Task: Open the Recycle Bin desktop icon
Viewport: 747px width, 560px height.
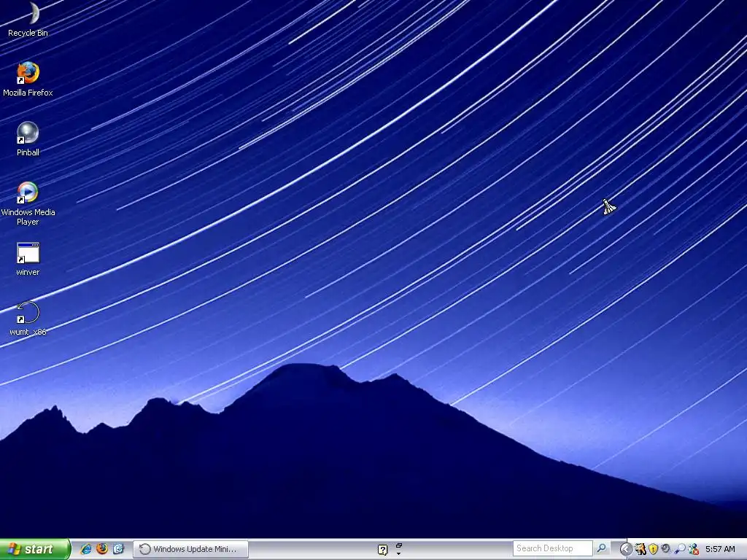Action: point(28,20)
